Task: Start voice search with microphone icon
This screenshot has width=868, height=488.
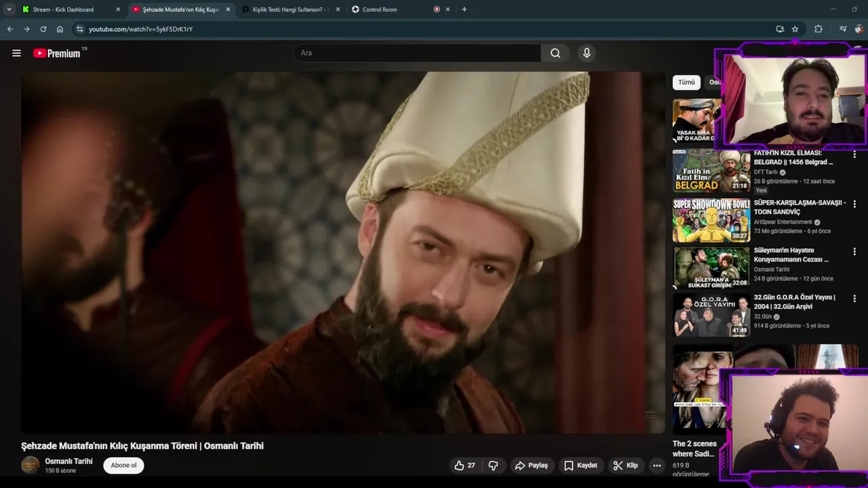Action: pos(587,53)
